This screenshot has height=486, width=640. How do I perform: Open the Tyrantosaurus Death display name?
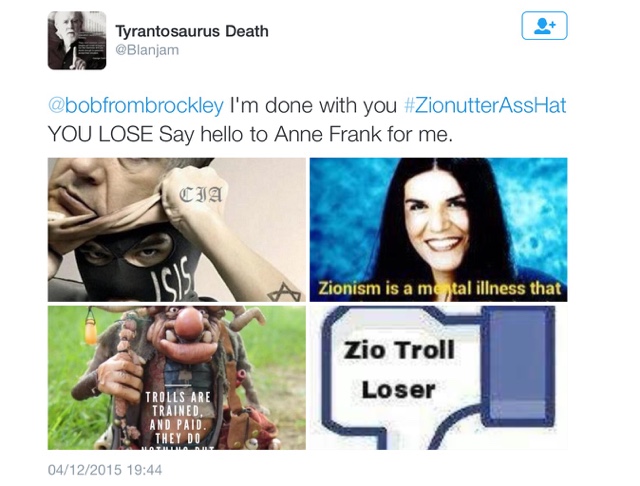point(192,31)
